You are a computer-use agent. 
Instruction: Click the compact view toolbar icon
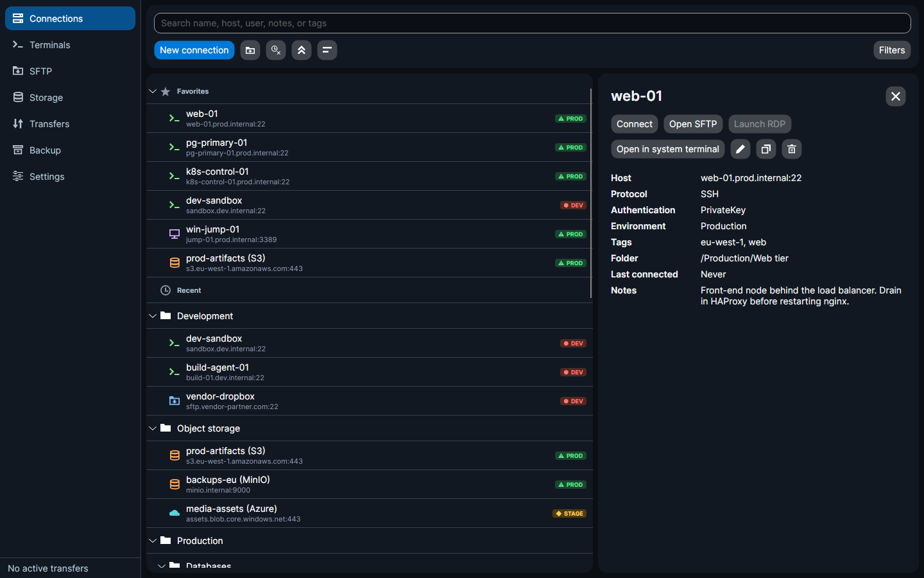[327, 50]
